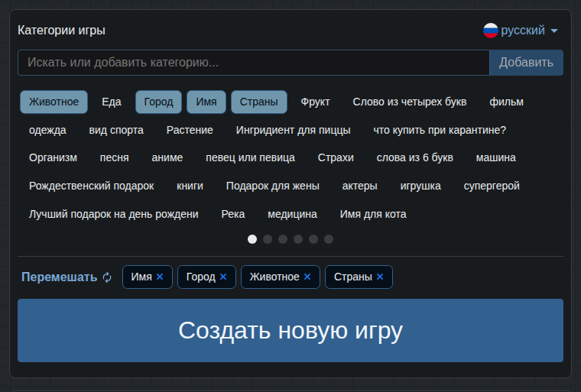Viewport: 581px width, 392px height.
Task: Select слова из 6 букв category
Action: 414,158
